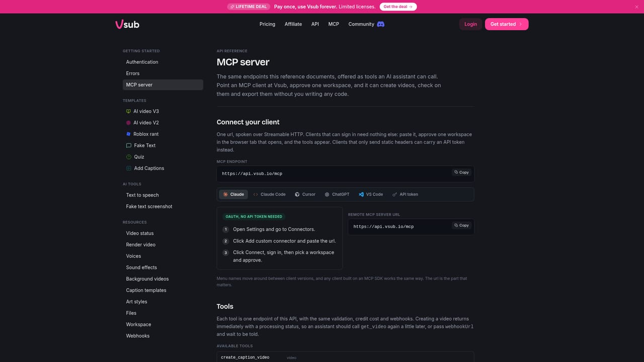Switch to the ChatGPT tab
Screen dimensions: 644x362
click(x=337, y=194)
